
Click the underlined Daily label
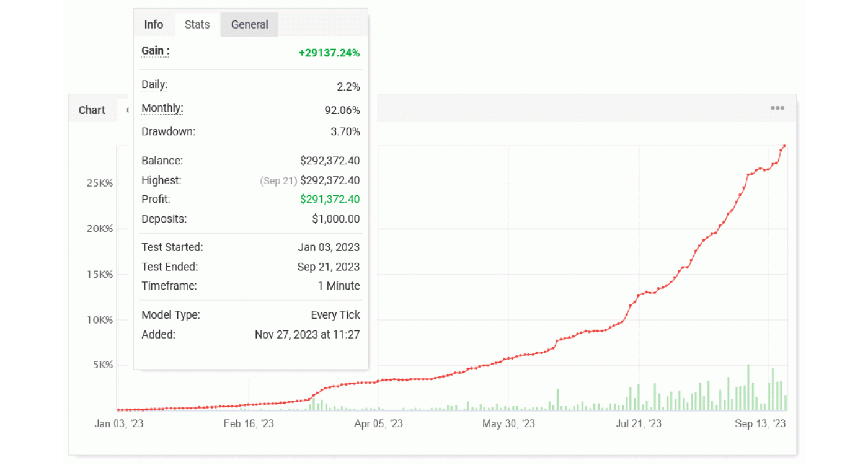154,85
